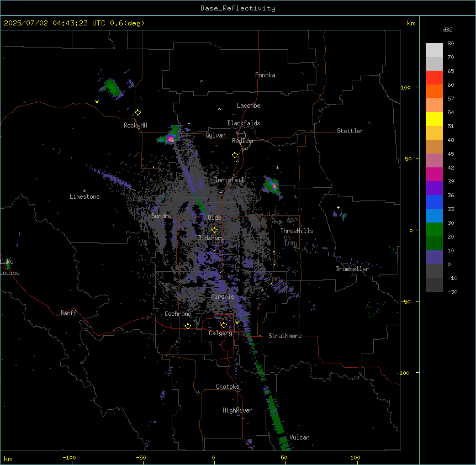
Task: Click the Okotoks map label
Action: [x=228, y=387]
